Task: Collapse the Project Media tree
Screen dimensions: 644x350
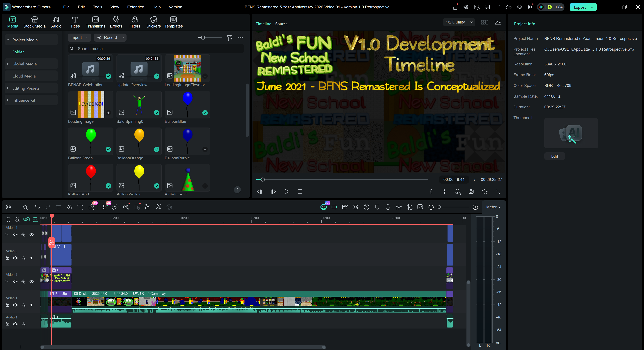Action: [8, 40]
